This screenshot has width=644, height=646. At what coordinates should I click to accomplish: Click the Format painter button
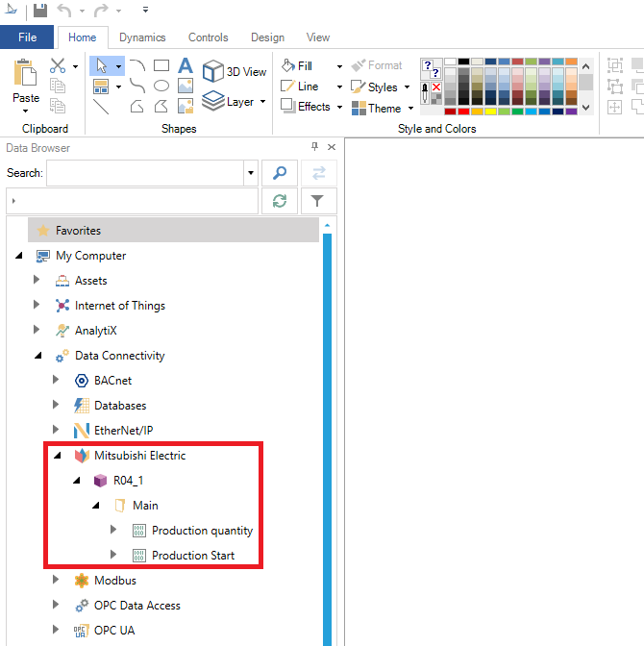(376, 65)
